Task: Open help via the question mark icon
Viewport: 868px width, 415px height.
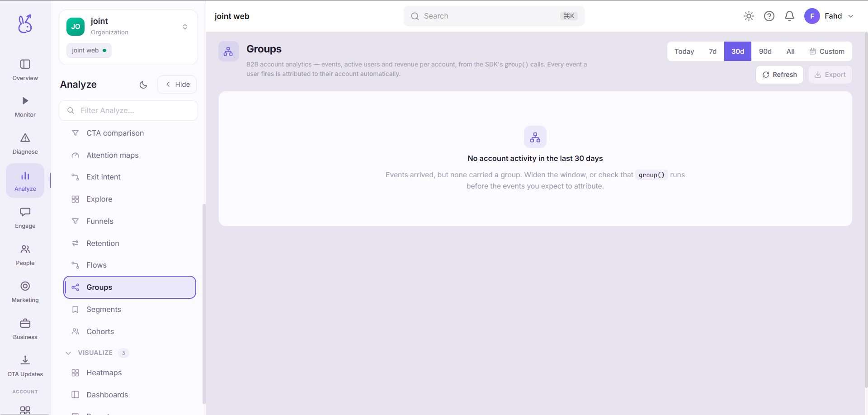Action: coord(769,16)
